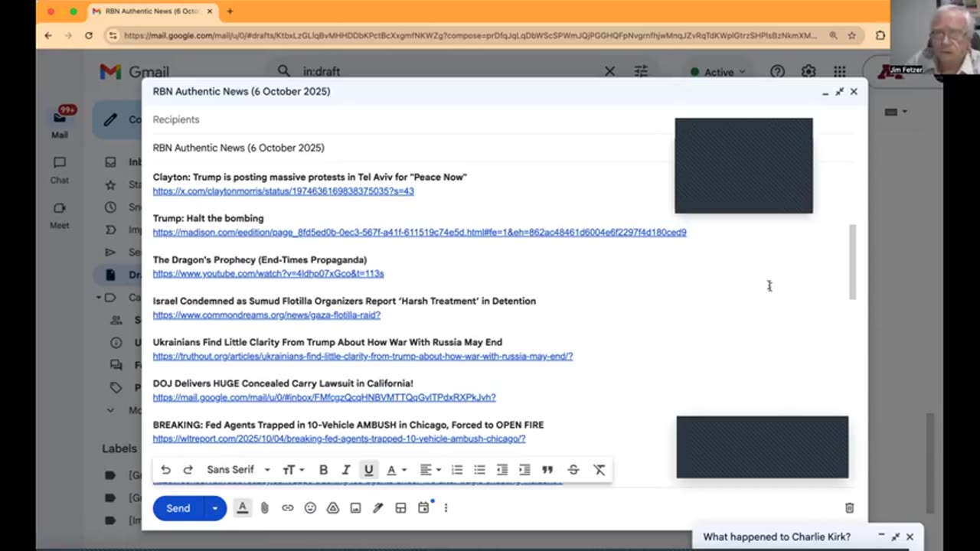Open Chat in the Gmail side rail
The image size is (980, 551).
(x=60, y=170)
